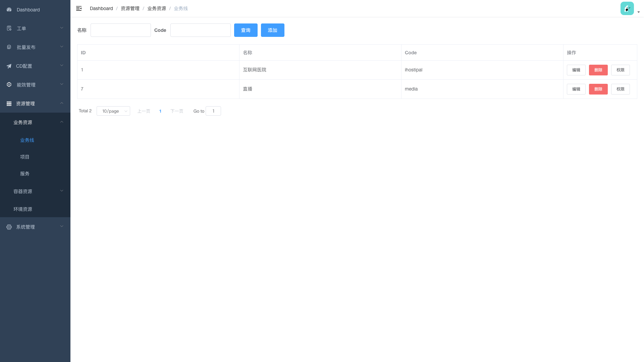
Task: Click the 资源管理 grid icon
Action: pos(9,104)
